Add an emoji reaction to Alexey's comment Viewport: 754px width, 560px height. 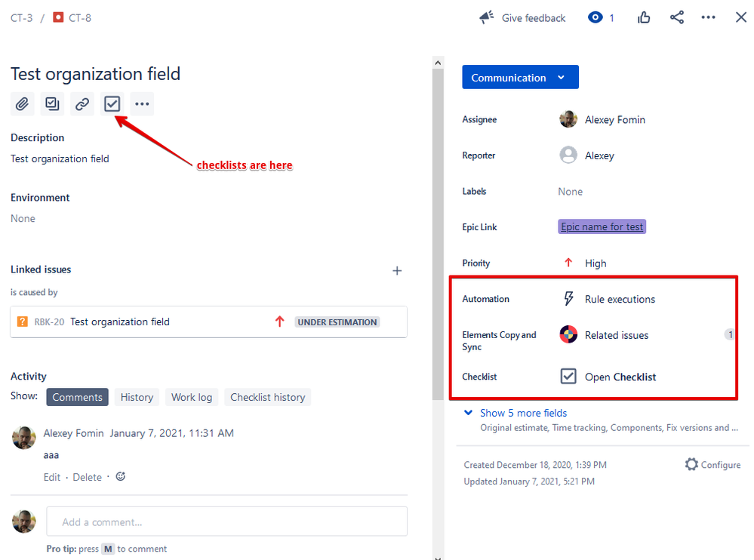coord(120,476)
